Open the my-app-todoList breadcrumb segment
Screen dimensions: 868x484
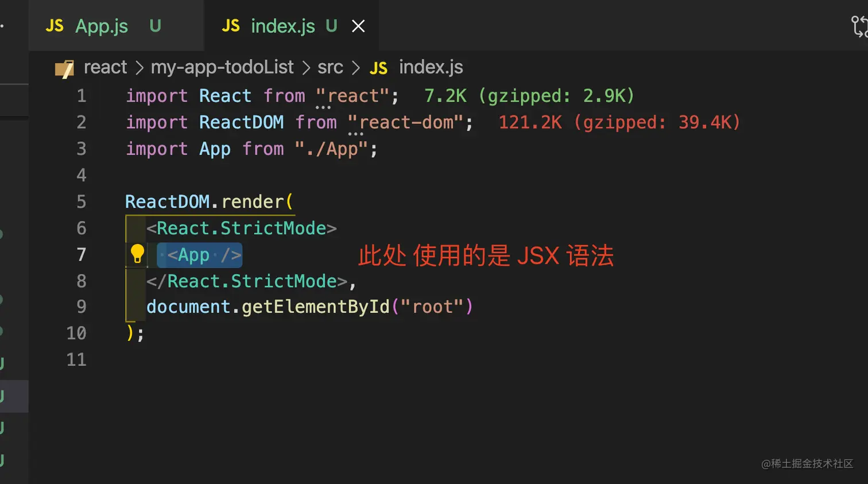[222, 67]
